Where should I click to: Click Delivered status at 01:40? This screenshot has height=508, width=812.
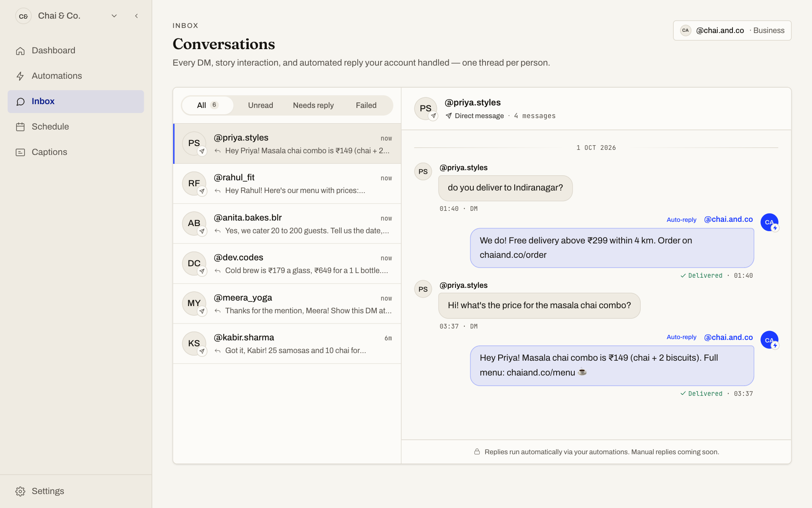pyautogui.click(x=701, y=276)
